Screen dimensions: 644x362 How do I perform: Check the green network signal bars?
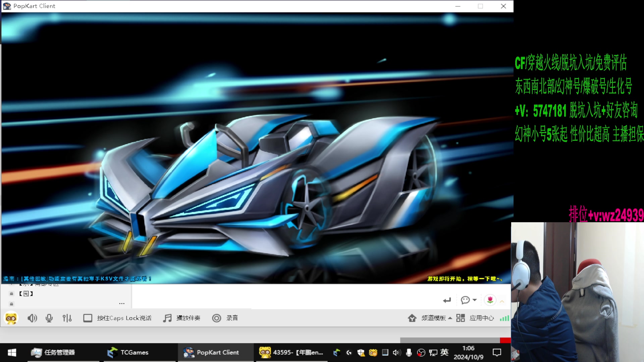[504, 318]
